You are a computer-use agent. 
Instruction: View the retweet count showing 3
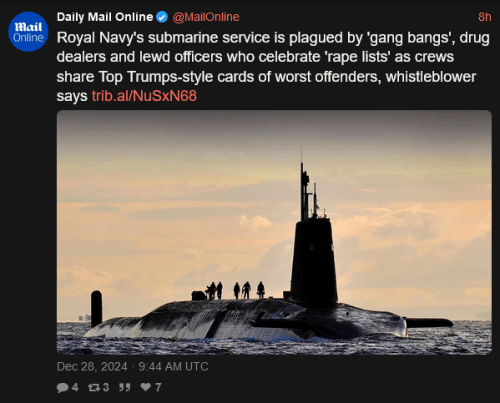click(106, 387)
